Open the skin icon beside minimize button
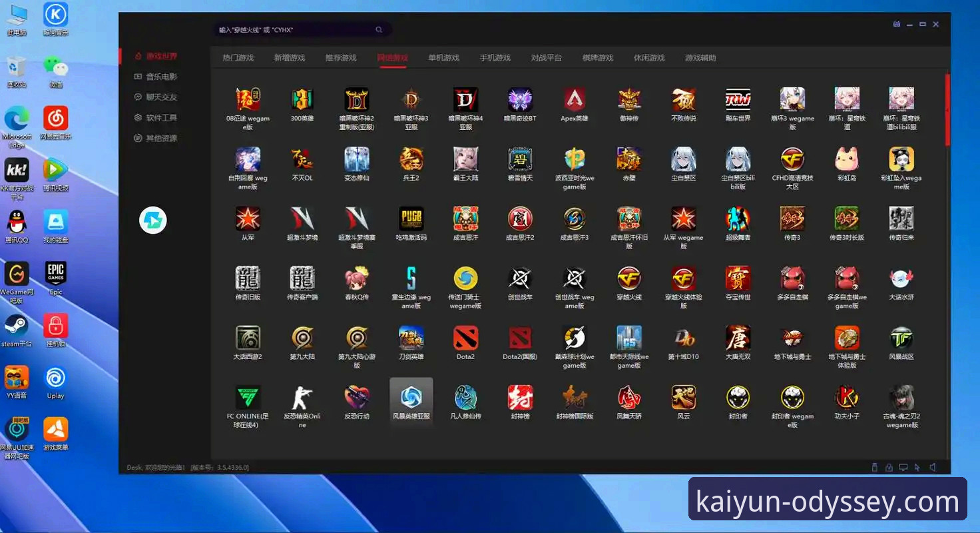This screenshot has width=980, height=533. tap(897, 24)
